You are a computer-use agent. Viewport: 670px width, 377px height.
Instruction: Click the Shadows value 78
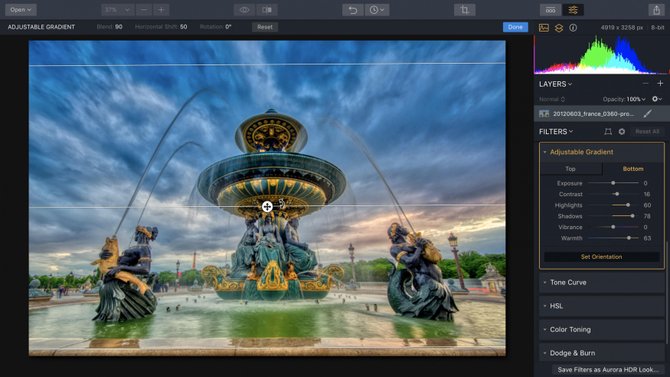tap(647, 216)
